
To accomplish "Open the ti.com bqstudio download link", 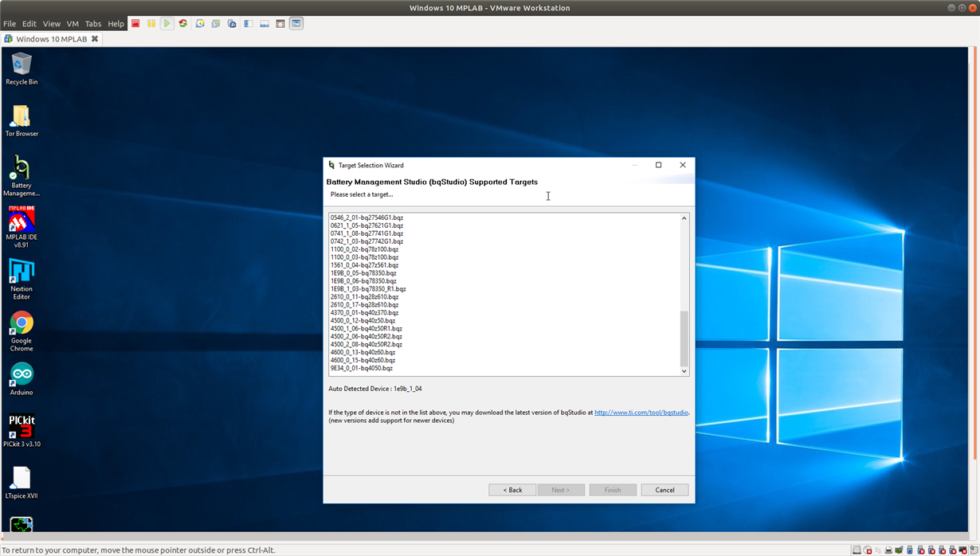I will coord(641,413).
